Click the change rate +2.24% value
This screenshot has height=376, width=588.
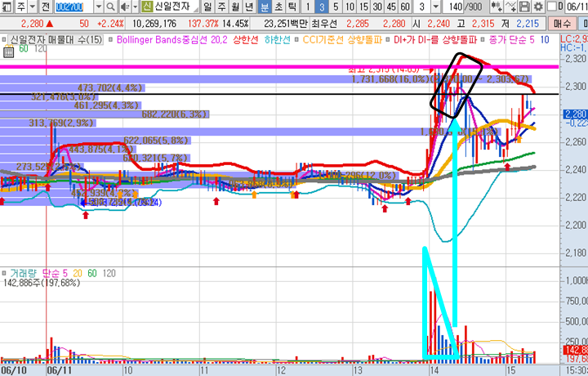(110, 24)
